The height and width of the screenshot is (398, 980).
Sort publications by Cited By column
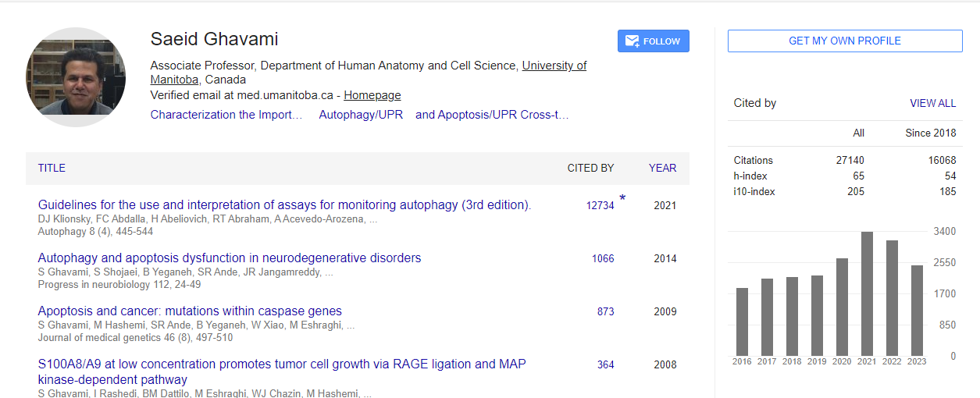pyautogui.click(x=590, y=168)
